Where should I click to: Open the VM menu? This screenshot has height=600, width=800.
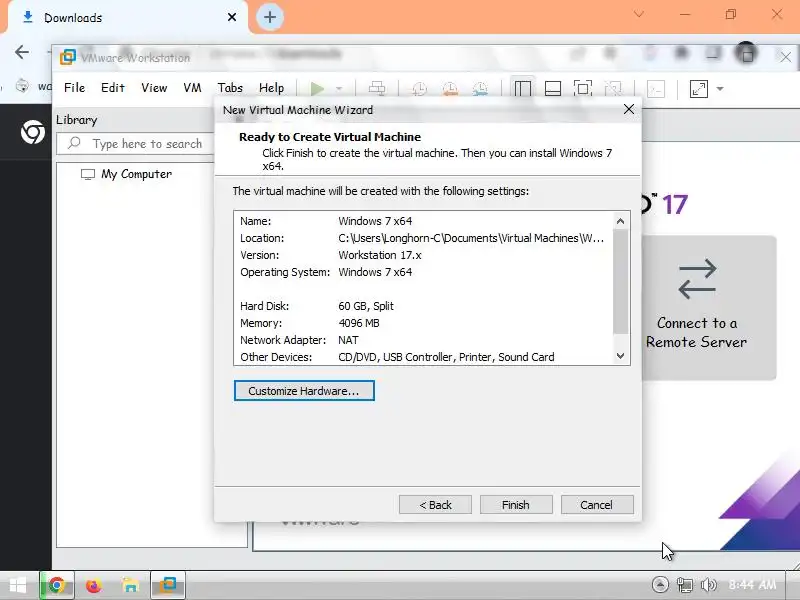[192, 88]
